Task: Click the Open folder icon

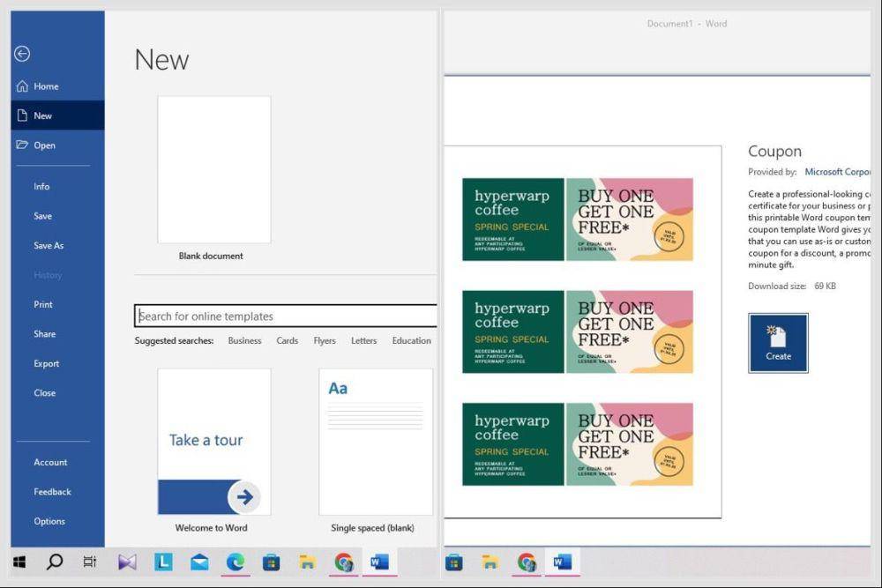Action: point(22,145)
